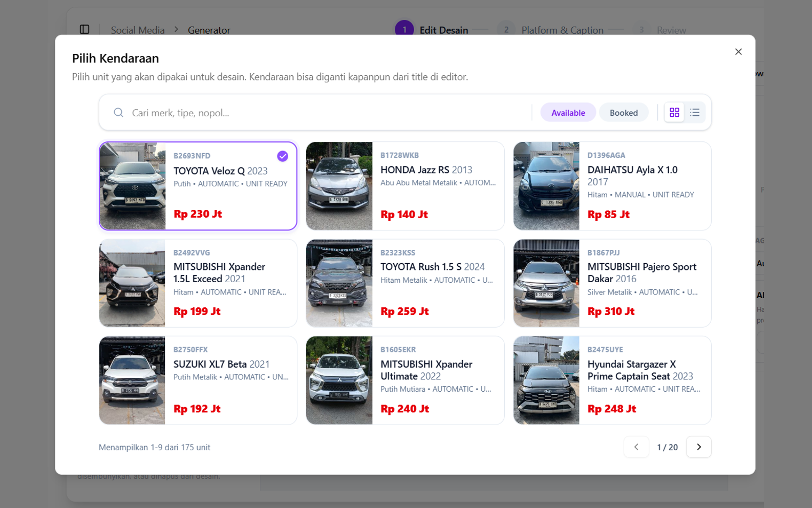Click plate number D1396AGA
This screenshot has width=812, height=508.
pyautogui.click(x=606, y=155)
